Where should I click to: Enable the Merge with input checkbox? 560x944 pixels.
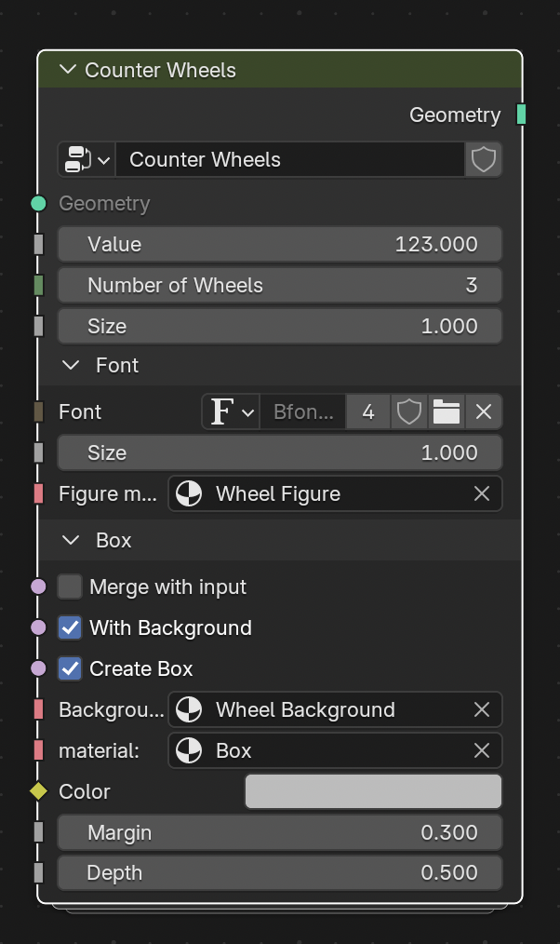pyautogui.click(x=70, y=587)
